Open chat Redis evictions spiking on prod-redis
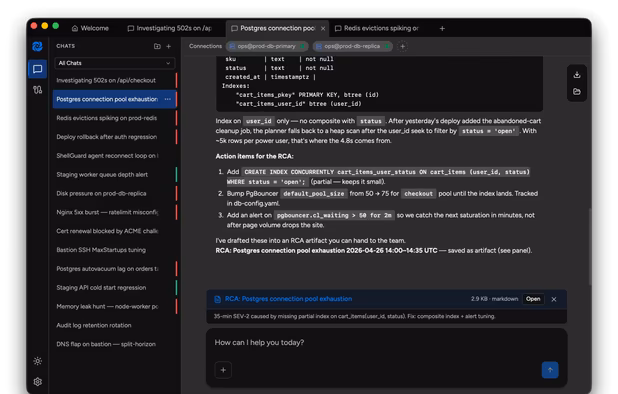The width and height of the screenshot is (618, 394). (x=115, y=118)
